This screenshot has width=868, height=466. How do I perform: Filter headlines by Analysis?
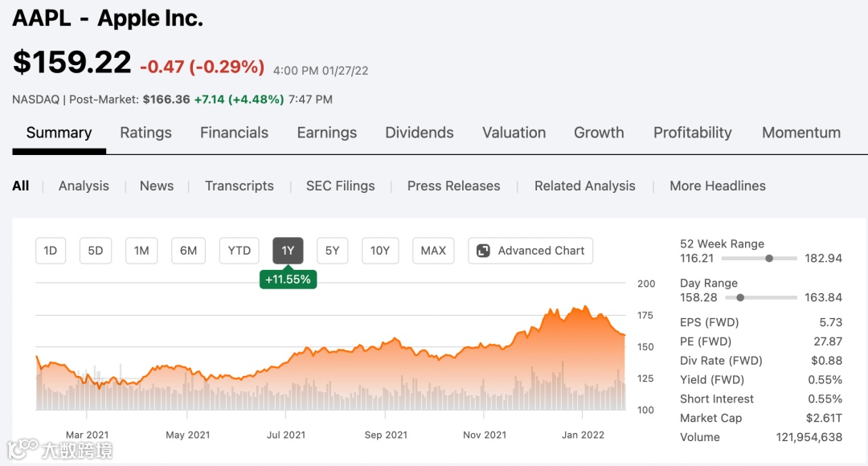click(x=84, y=186)
